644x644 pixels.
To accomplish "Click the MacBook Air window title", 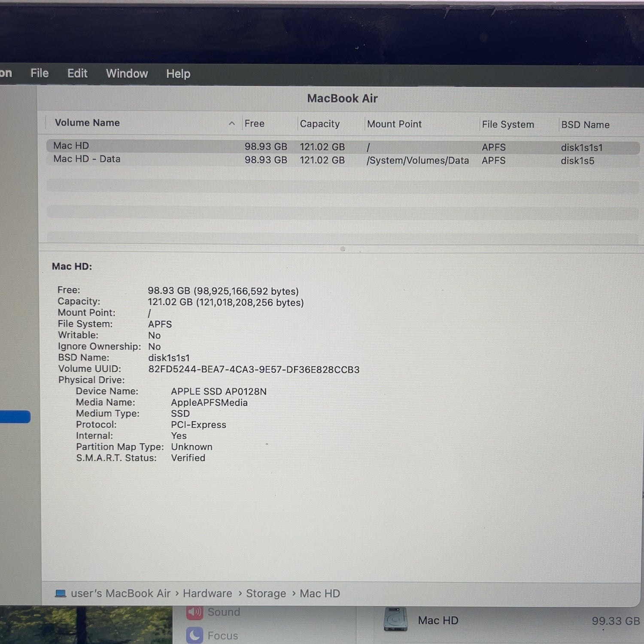I will tap(342, 99).
